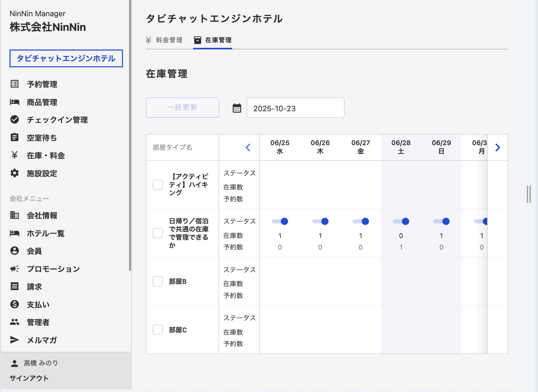Image resolution: width=538 pixels, height=392 pixels.
Task: Click the 06/29 日 column header
Action: 441,147
